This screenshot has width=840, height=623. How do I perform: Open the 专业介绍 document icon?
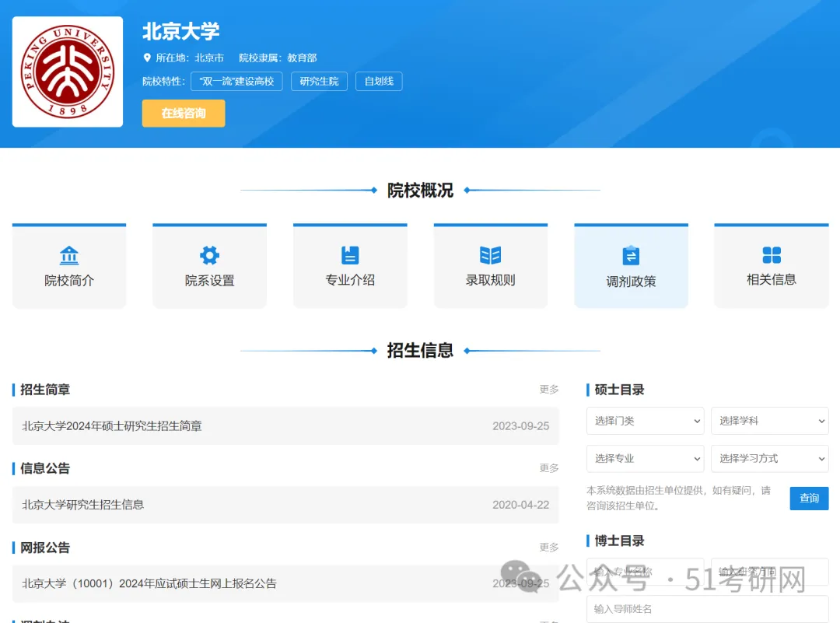[x=350, y=256]
